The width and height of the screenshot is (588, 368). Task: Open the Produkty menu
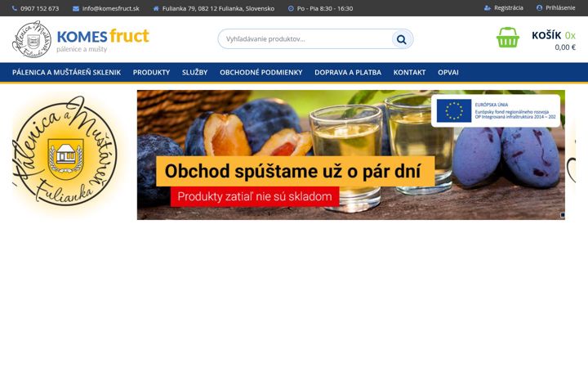[x=152, y=73]
